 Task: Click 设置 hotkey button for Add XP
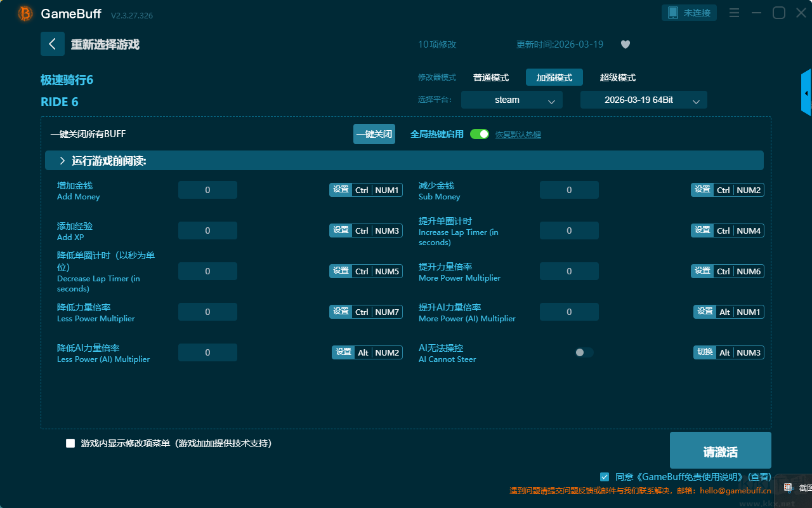coord(341,231)
